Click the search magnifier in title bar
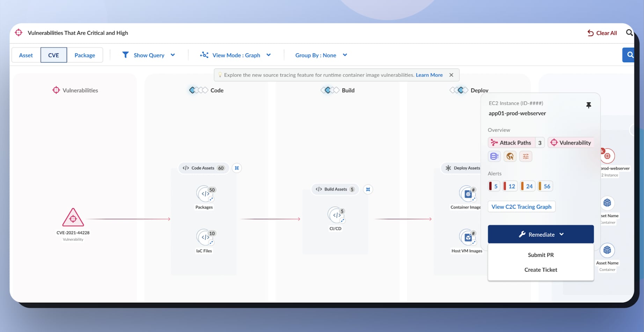This screenshot has width=644, height=332. pyautogui.click(x=629, y=33)
